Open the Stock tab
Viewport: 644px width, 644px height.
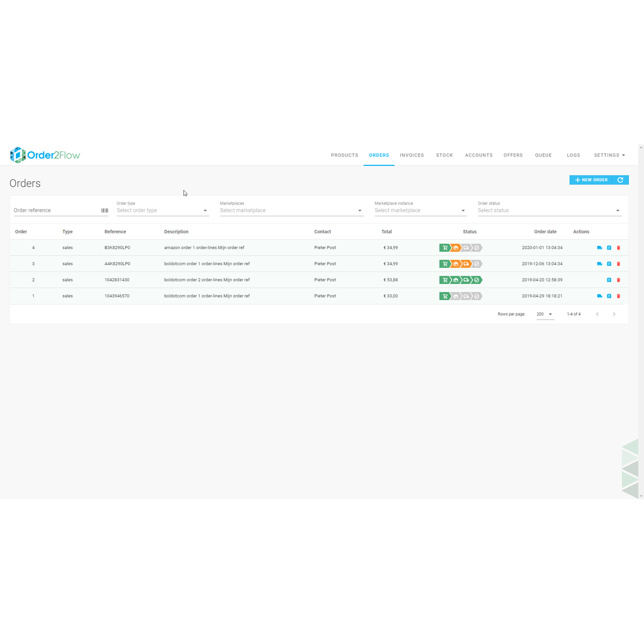coord(444,155)
